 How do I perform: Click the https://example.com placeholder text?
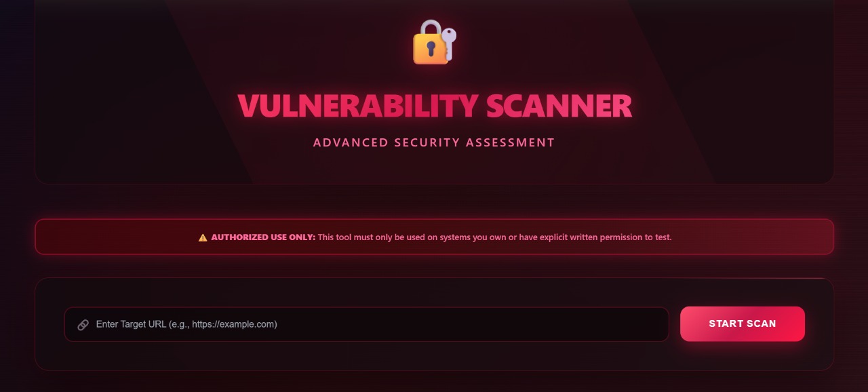point(233,324)
